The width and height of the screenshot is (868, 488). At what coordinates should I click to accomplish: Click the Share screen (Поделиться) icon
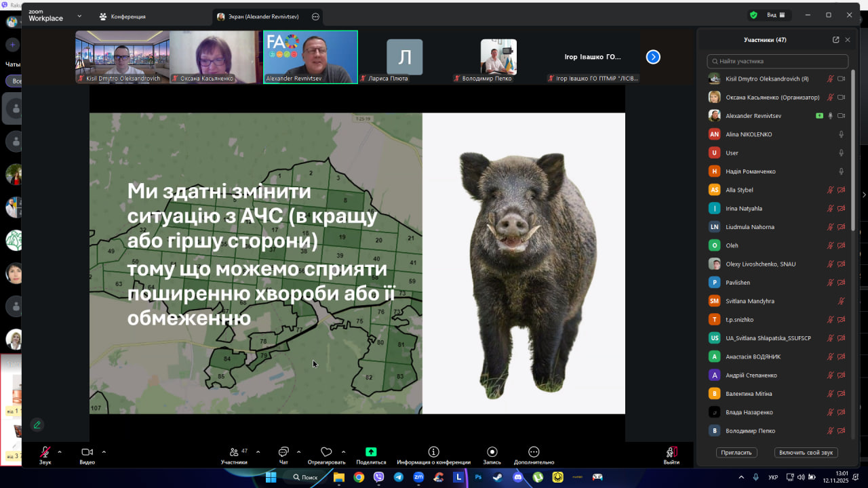coord(371,453)
